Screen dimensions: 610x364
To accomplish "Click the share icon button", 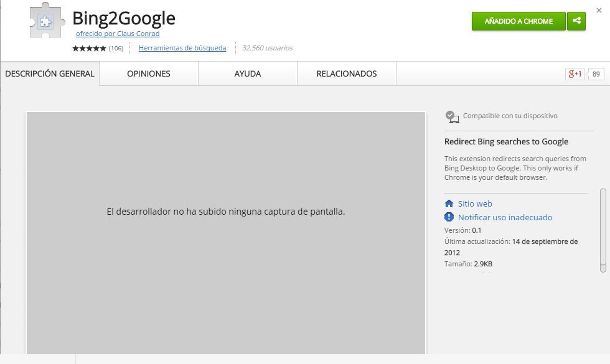I will [576, 21].
